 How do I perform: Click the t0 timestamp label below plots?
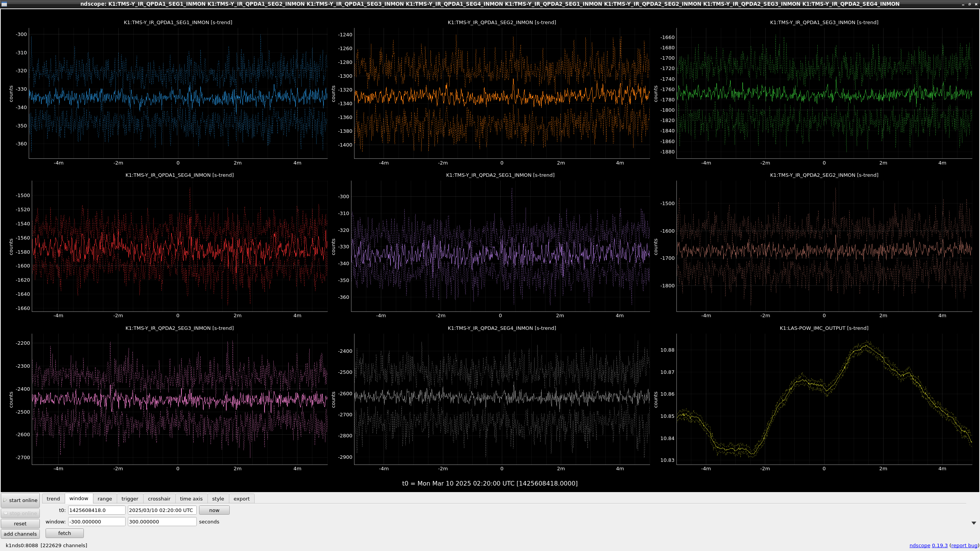[490, 483]
